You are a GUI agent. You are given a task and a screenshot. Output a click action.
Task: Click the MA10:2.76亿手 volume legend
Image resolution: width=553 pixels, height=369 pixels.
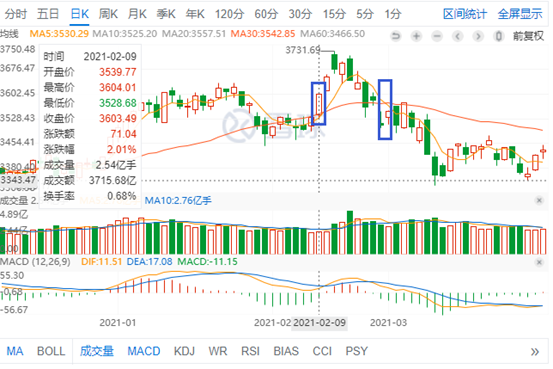point(178,201)
